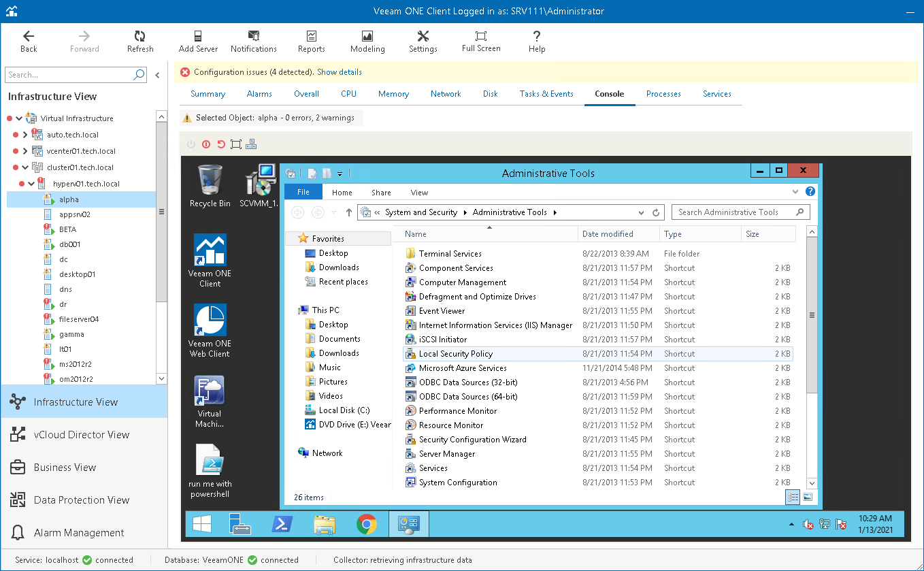Click the Show details link
The height and width of the screenshot is (571, 924).
pos(340,72)
